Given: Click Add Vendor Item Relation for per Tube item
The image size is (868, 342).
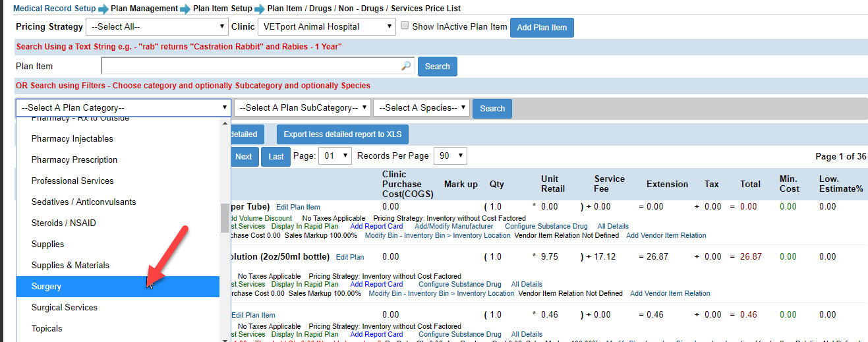Looking at the screenshot, I should click(x=666, y=235).
